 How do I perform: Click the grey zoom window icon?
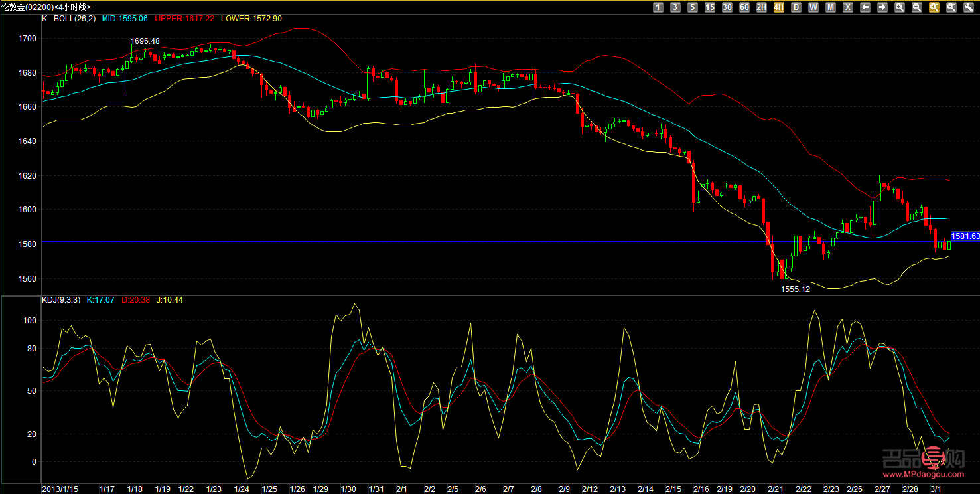951,7
